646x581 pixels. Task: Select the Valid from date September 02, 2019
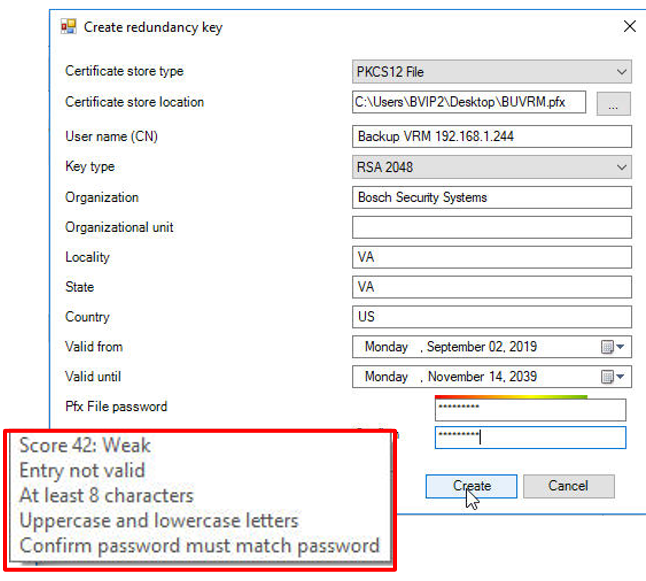click(x=482, y=347)
